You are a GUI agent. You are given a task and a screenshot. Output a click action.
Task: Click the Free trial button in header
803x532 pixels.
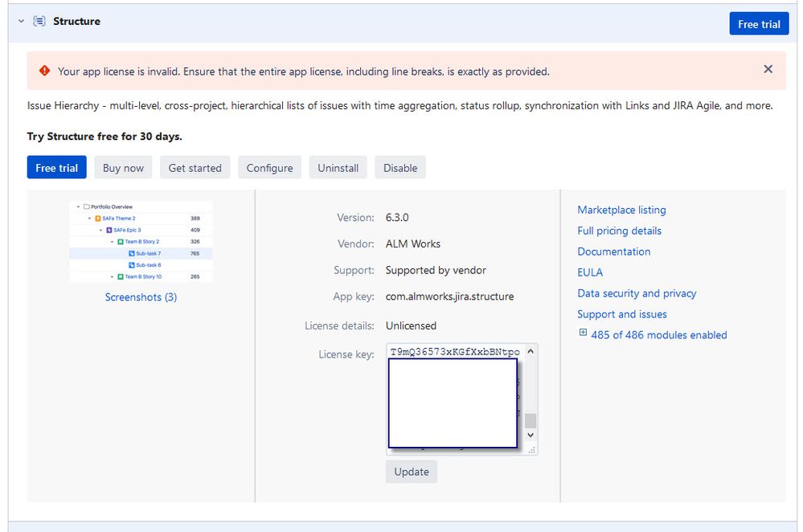click(x=759, y=24)
